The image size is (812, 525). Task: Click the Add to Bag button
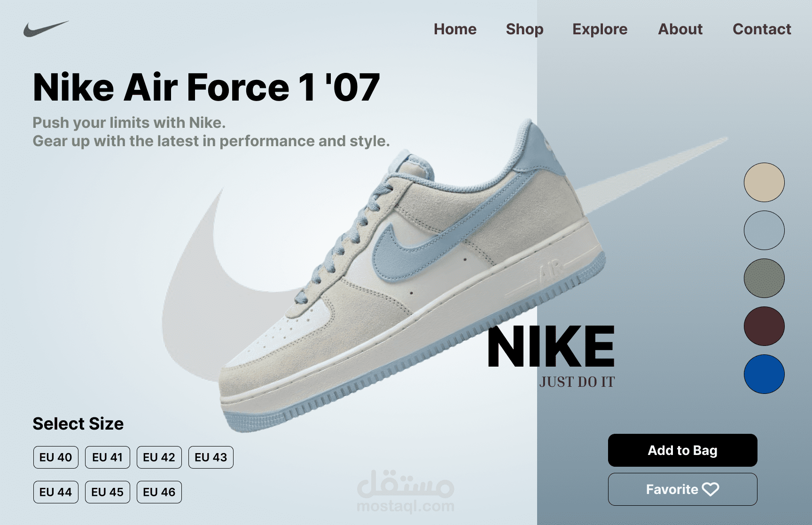[x=682, y=450]
